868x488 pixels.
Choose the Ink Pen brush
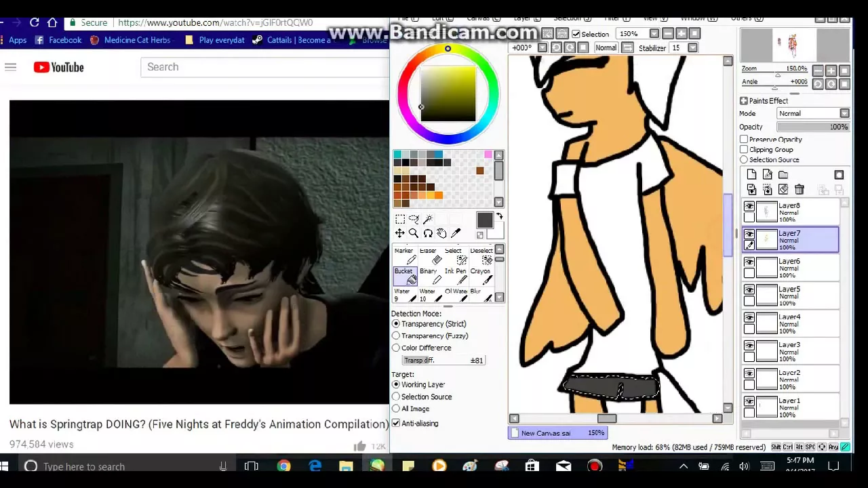pos(454,276)
